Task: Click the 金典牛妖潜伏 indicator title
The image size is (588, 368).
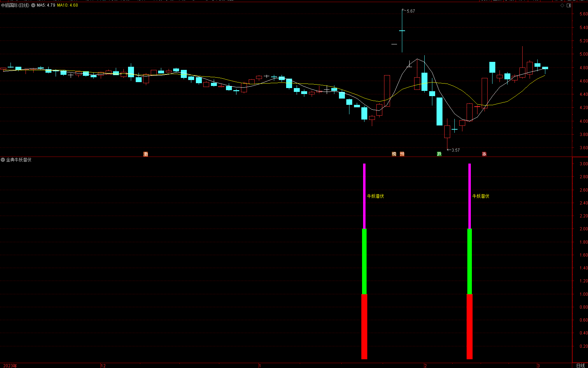Action: click(x=19, y=160)
